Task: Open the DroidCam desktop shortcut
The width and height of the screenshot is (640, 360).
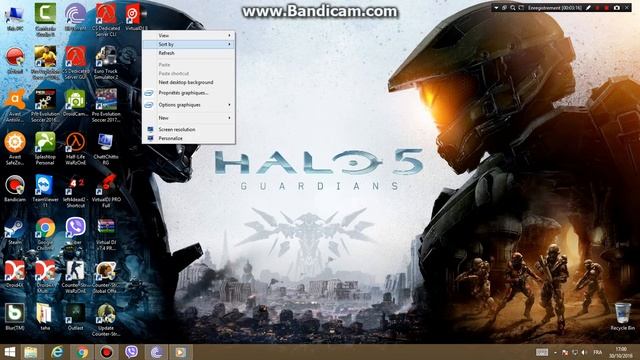Action: [76, 103]
